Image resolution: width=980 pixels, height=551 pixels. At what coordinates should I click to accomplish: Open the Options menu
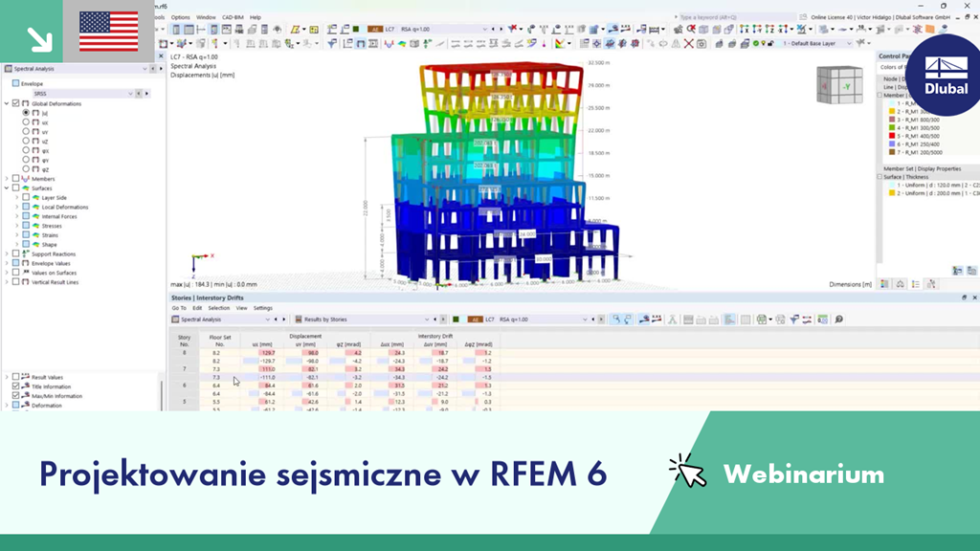[180, 17]
